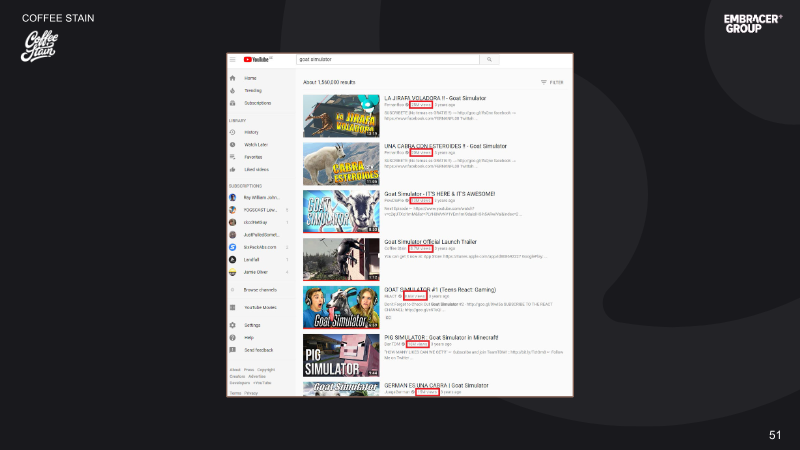The width and height of the screenshot is (800, 450).
Task: Click the Trending flame icon
Action: 233,91
